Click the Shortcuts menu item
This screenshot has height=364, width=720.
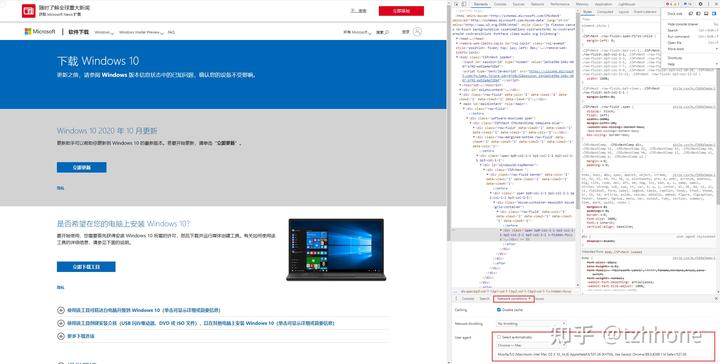(692, 58)
